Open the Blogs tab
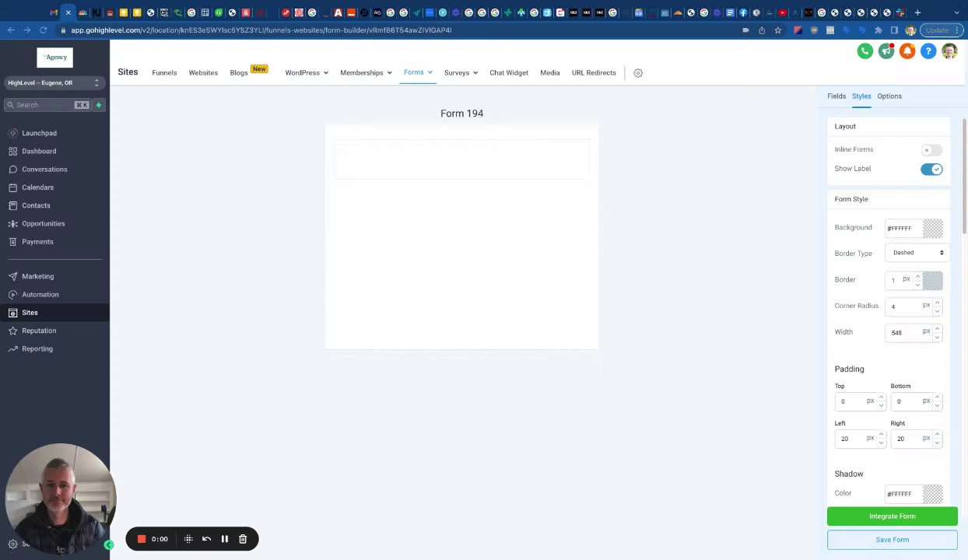The height and width of the screenshot is (560, 968). tap(239, 73)
